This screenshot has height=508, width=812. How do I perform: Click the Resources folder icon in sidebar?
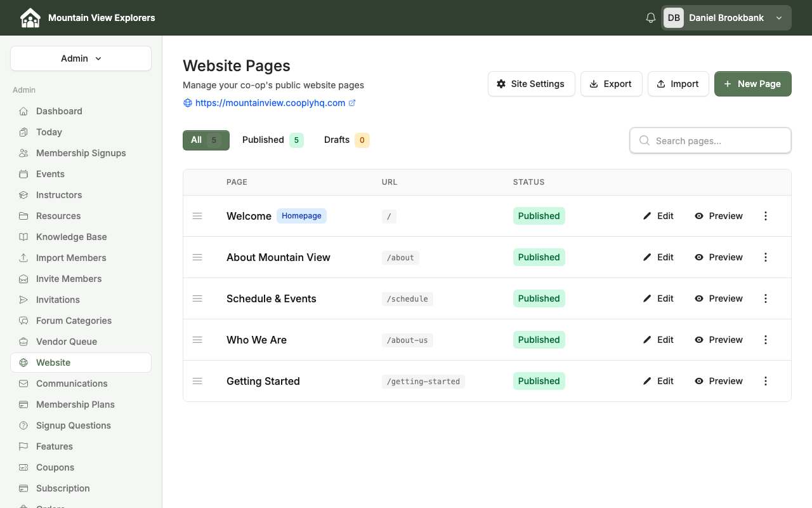pyautogui.click(x=23, y=216)
